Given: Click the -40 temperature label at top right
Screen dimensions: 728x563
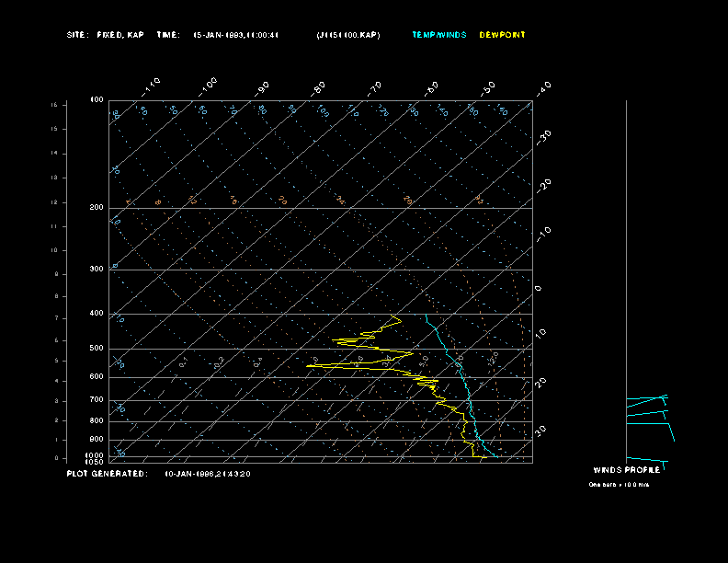Looking at the screenshot, I should click(543, 87).
